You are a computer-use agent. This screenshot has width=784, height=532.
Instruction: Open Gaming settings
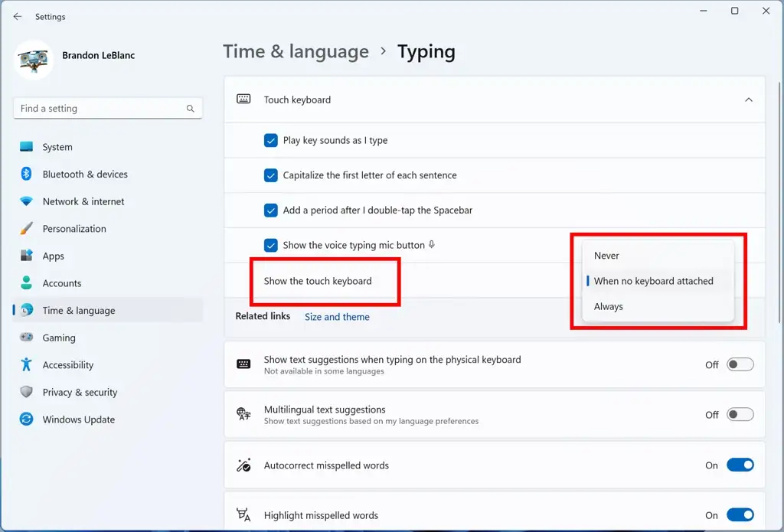tap(60, 338)
